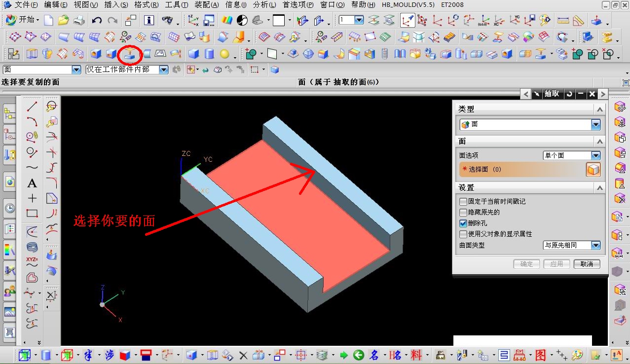The width and height of the screenshot is (630, 364).
Task: Click the Print icon
Action: coord(79,20)
